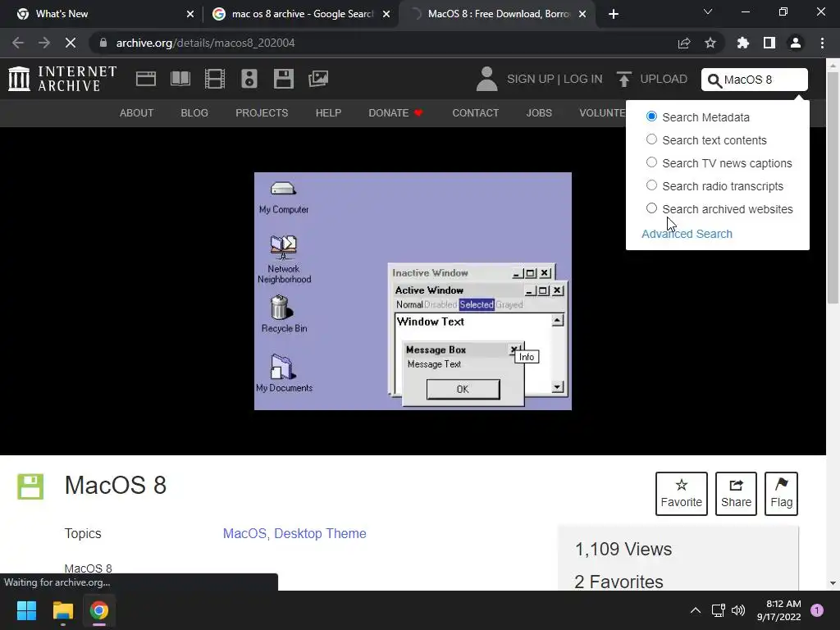The image size is (840, 630).
Task: Switch to mac os 8 archive Google tab
Action: click(x=301, y=14)
